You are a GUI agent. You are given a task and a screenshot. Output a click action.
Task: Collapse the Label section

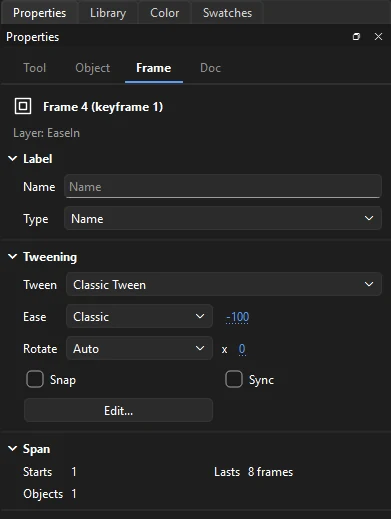tap(12, 159)
